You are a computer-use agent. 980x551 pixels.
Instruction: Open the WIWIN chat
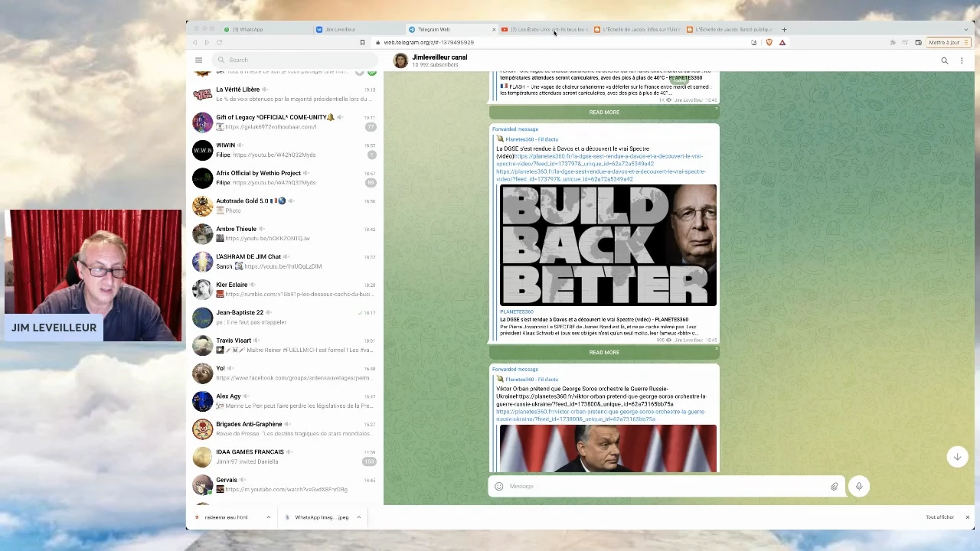pyautogui.click(x=285, y=150)
